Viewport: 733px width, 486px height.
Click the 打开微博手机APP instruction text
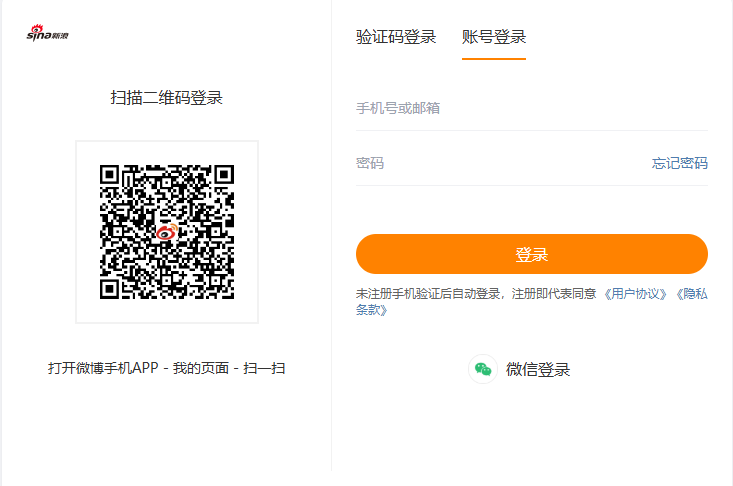click(103, 368)
